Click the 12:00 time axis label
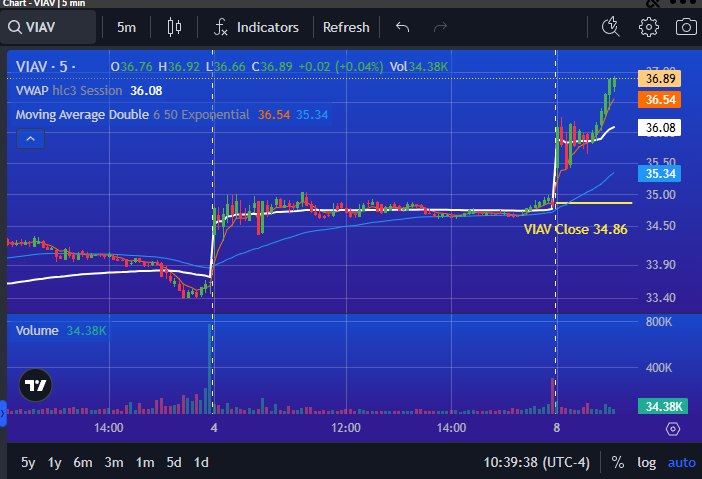This screenshot has width=702, height=479. click(346, 428)
